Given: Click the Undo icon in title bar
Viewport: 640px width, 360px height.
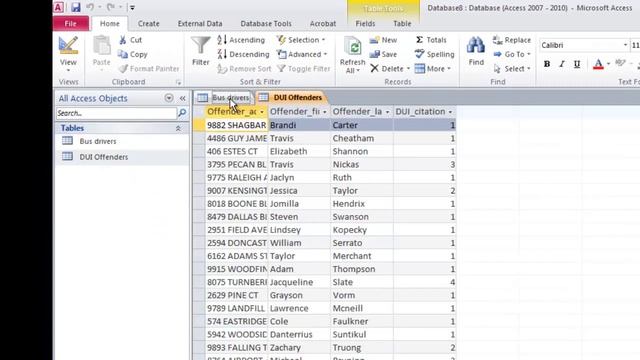Looking at the screenshot, I should coord(90,7).
